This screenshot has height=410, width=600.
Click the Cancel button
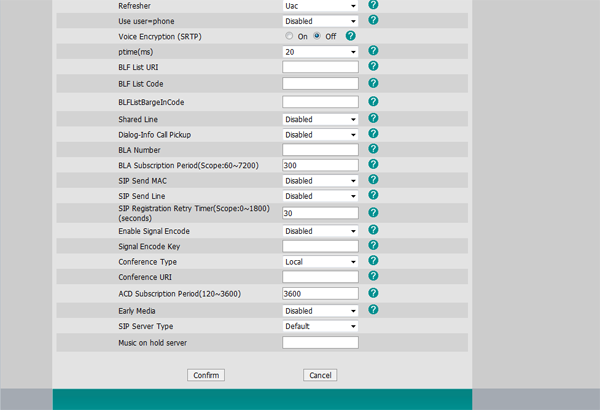point(320,375)
